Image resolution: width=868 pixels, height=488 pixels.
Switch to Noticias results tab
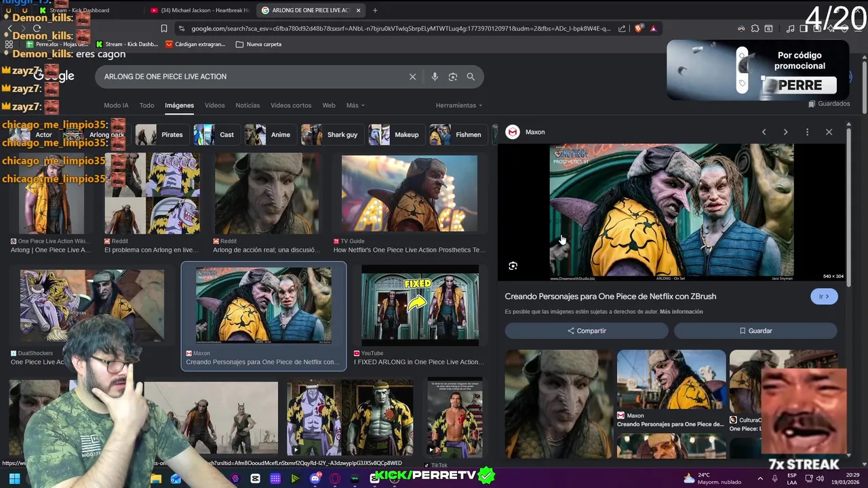pyautogui.click(x=248, y=105)
